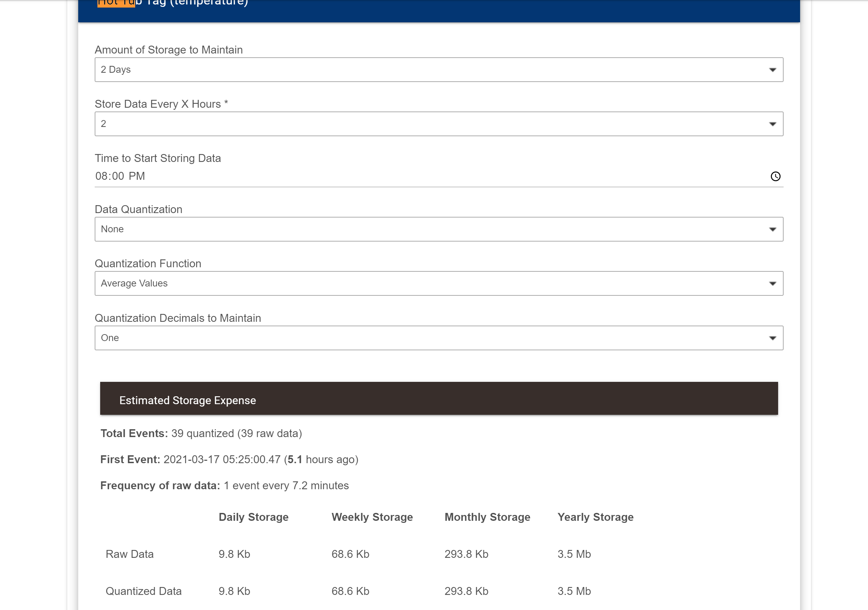868x610 pixels.
Task: Click the clock icon in time field
Action: click(x=775, y=176)
